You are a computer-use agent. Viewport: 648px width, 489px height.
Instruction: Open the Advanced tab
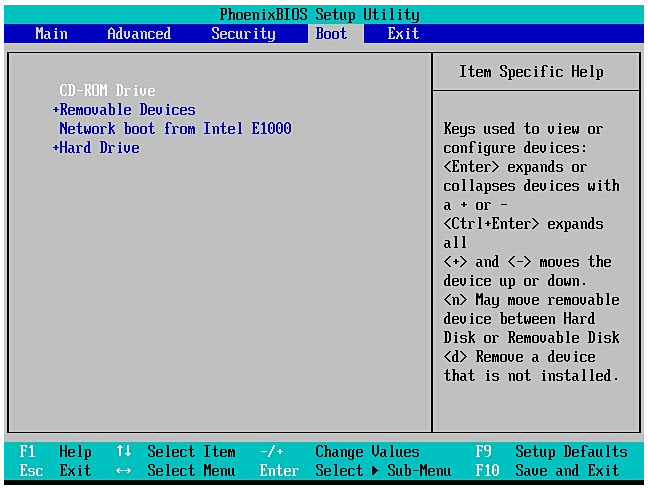tap(139, 34)
